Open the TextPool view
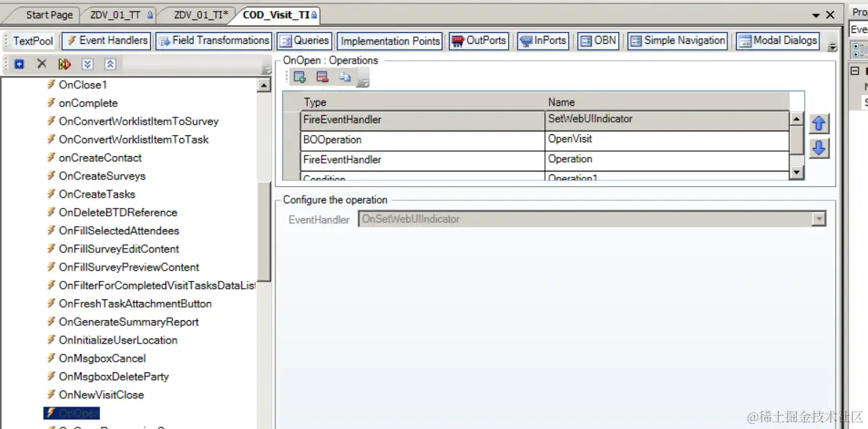 point(34,41)
